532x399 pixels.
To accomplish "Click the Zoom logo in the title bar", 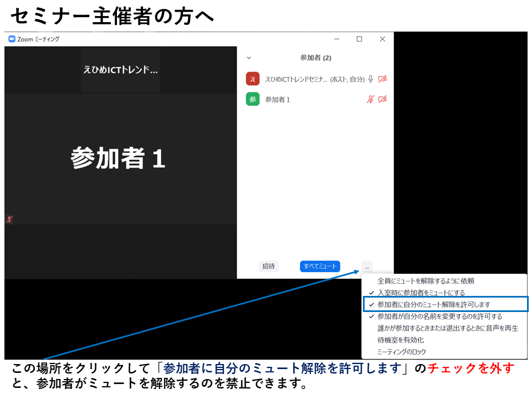I will click(x=12, y=39).
